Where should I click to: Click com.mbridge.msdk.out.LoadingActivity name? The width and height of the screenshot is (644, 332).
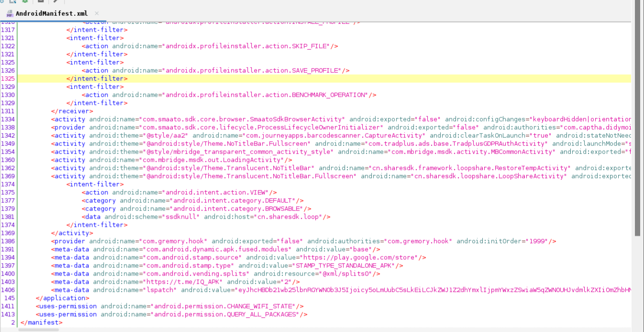[x=211, y=160]
